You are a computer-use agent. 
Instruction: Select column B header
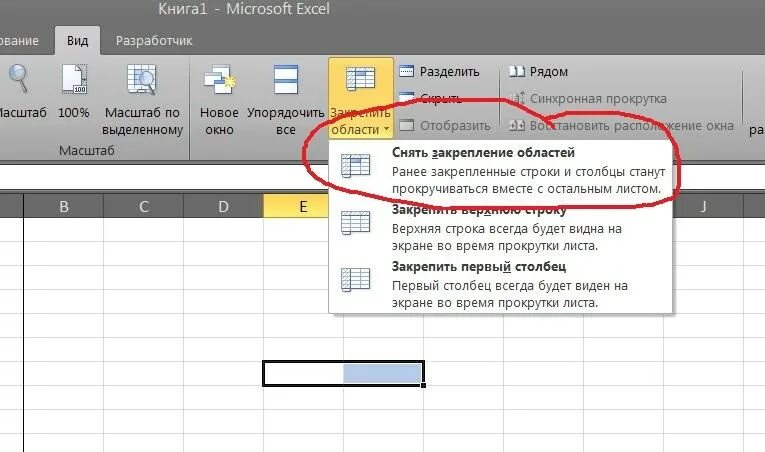pyautogui.click(x=64, y=206)
